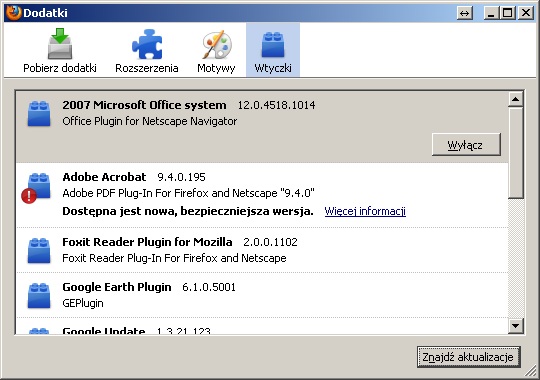Select the 2007 Microsoft Office system entry title
The image size is (540, 380).
(144, 105)
